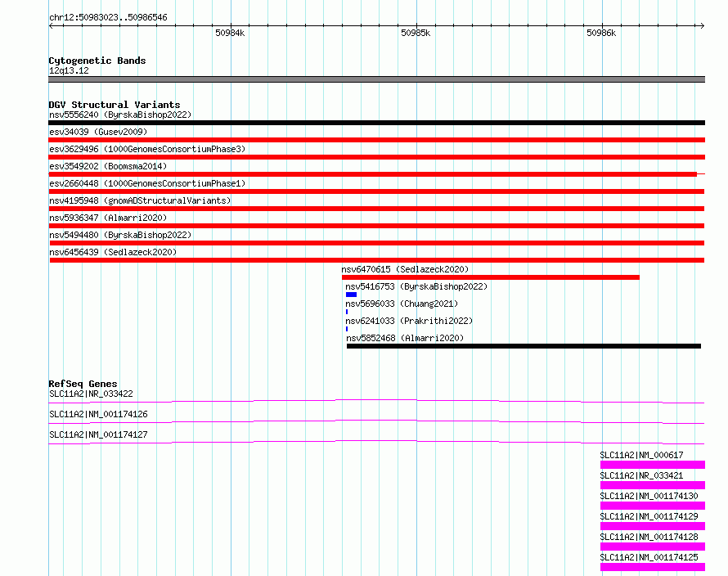Click the red esv3629496 variant bar

[376, 157]
